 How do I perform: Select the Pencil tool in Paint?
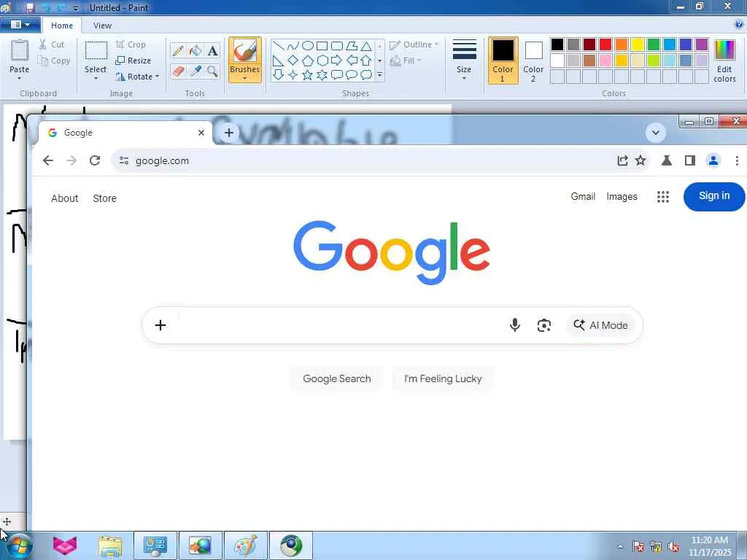tap(178, 50)
